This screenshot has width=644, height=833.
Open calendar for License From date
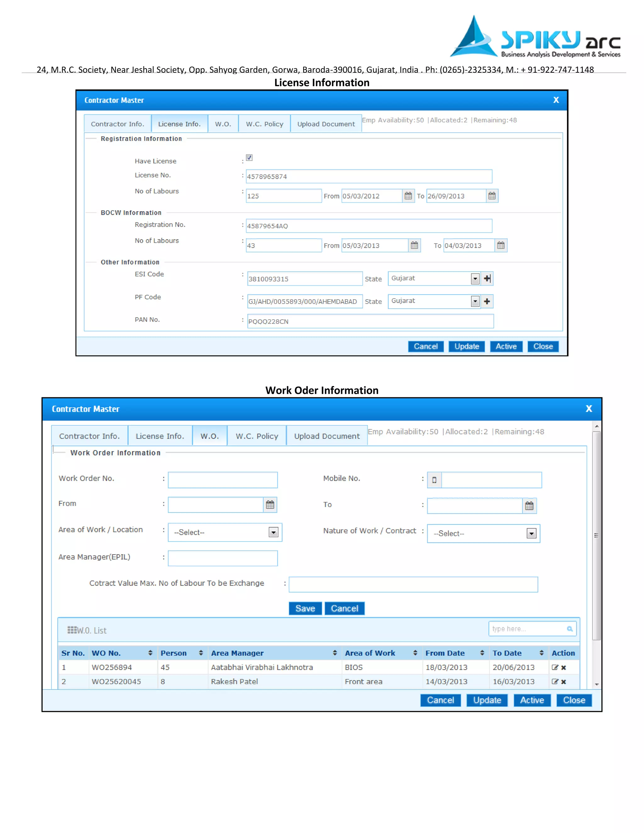pyautogui.click(x=408, y=196)
